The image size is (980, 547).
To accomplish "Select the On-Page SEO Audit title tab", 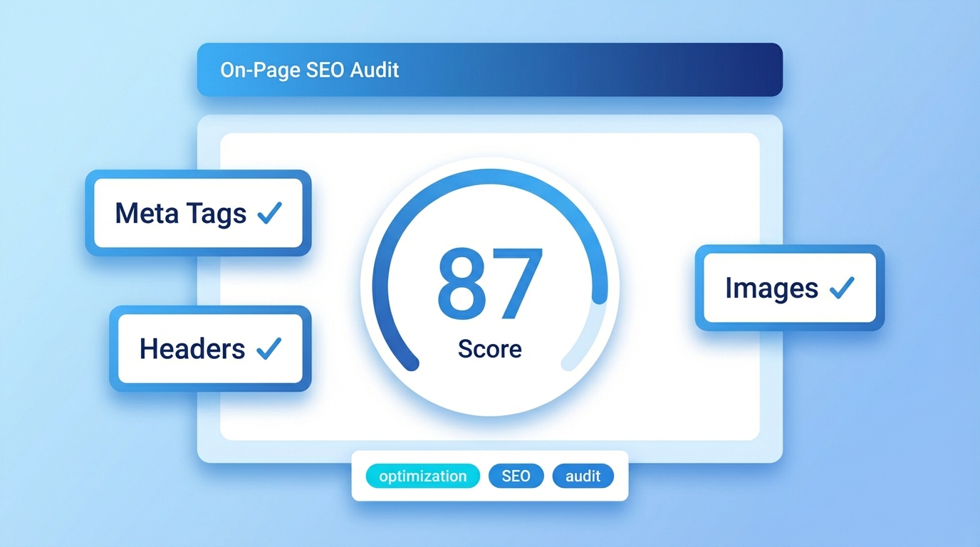I will pyautogui.click(x=310, y=69).
